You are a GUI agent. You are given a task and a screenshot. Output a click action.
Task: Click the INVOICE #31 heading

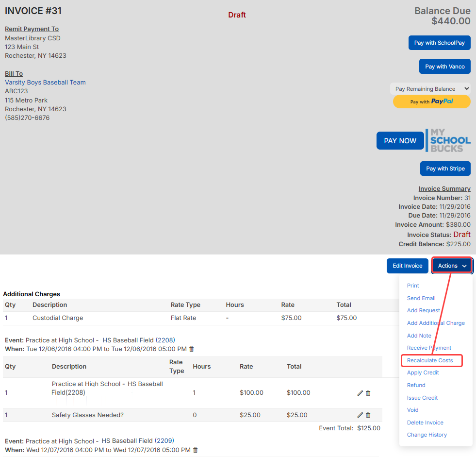click(33, 11)
